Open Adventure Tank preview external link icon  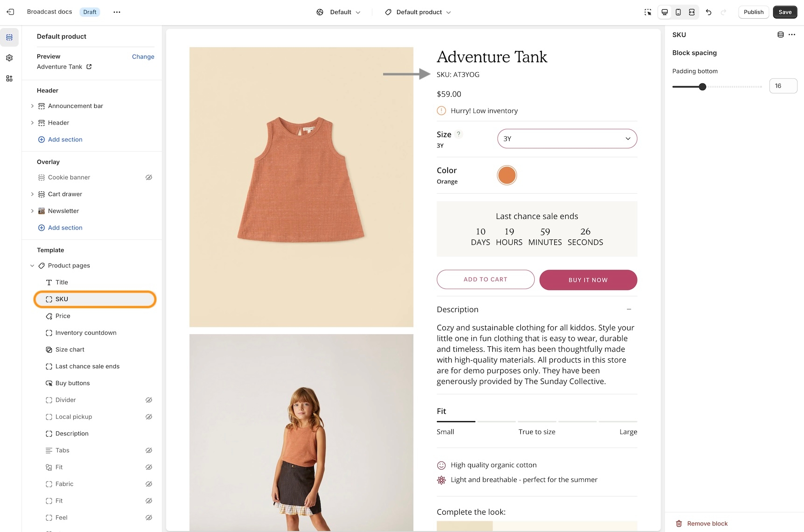(89, 67)
